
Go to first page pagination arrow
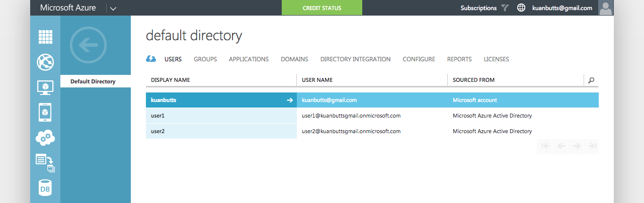pyautogui.click(x=545, y=146)
